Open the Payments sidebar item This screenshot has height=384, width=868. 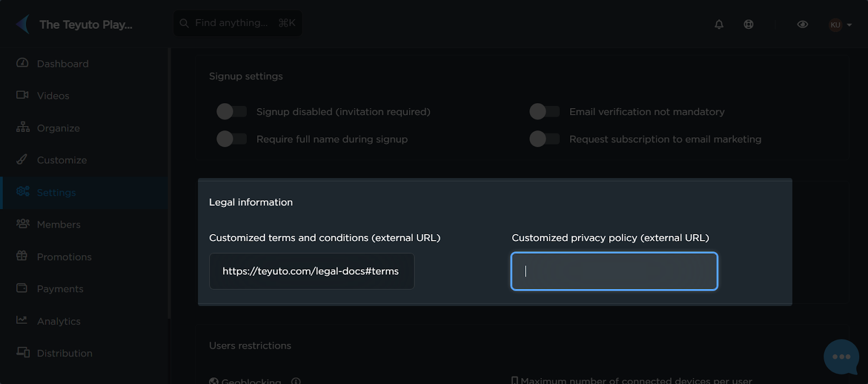point(60,289)
